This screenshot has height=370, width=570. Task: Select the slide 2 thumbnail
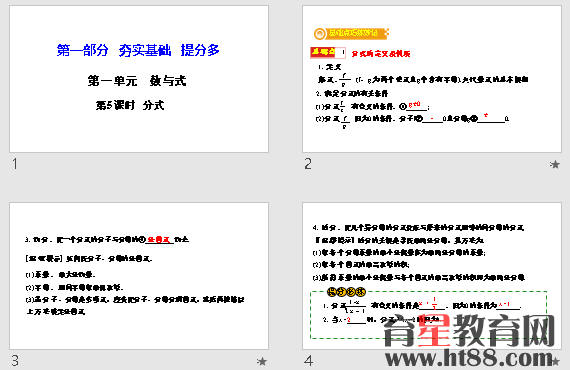(x=432, y=79)
